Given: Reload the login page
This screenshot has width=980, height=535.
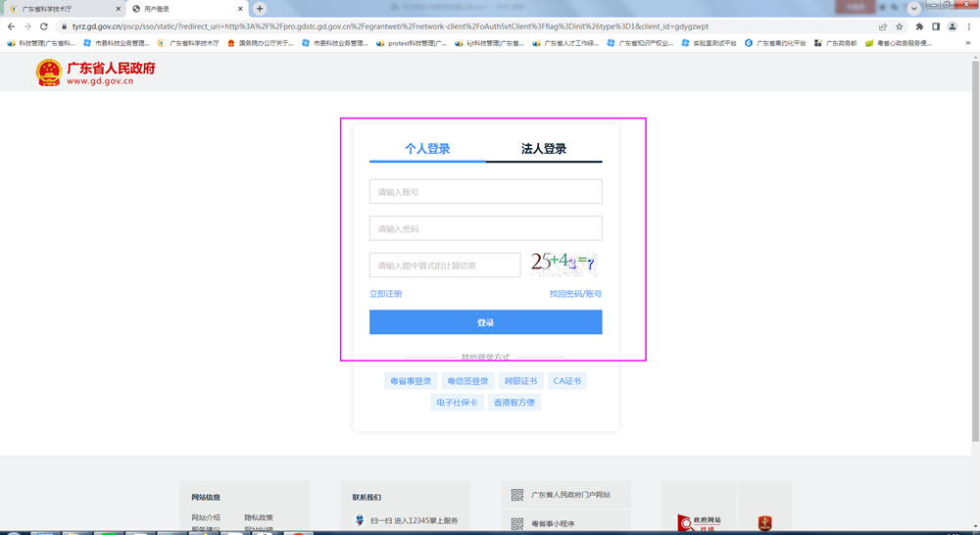Looking at the screenshot, I should (44, 26).
